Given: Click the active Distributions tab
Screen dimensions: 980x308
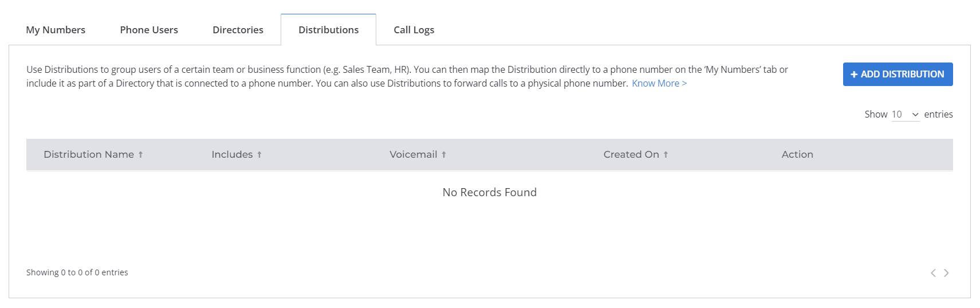Looking at the screenshot, I should coord(328,30).
